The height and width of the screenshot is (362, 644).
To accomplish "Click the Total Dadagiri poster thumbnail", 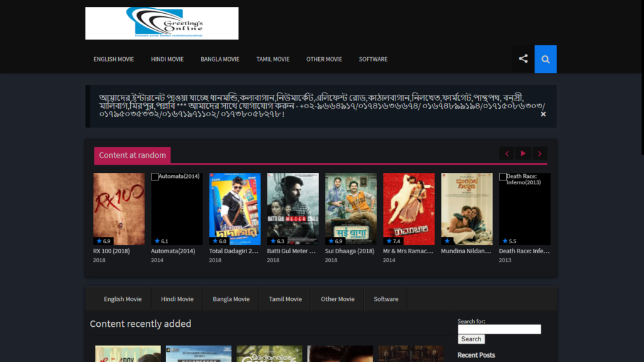I will click(235, 209).
